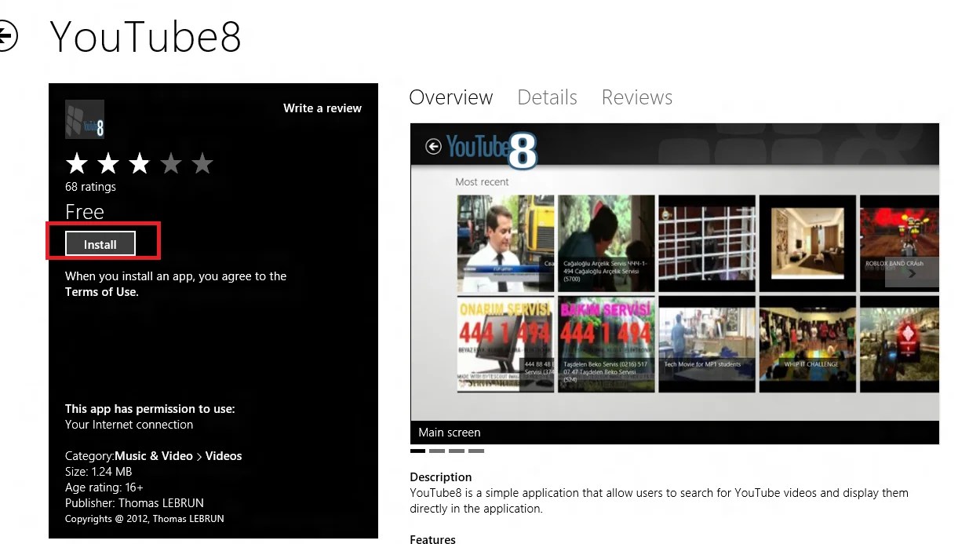Click the YouTube8 page title
980x544 pixels.
(145, 36)
